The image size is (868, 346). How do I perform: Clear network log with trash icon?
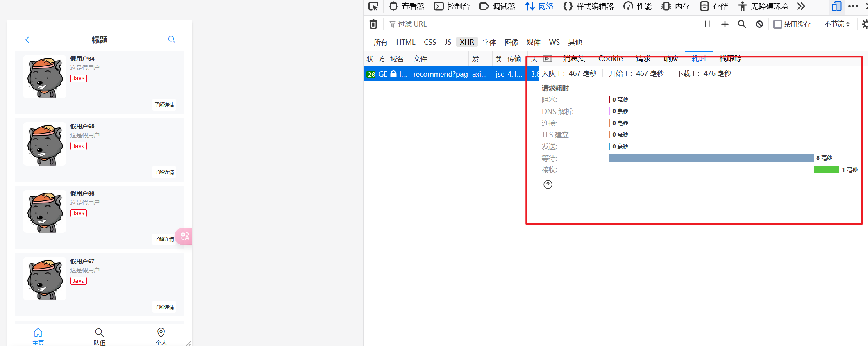[x=373, y=24]
